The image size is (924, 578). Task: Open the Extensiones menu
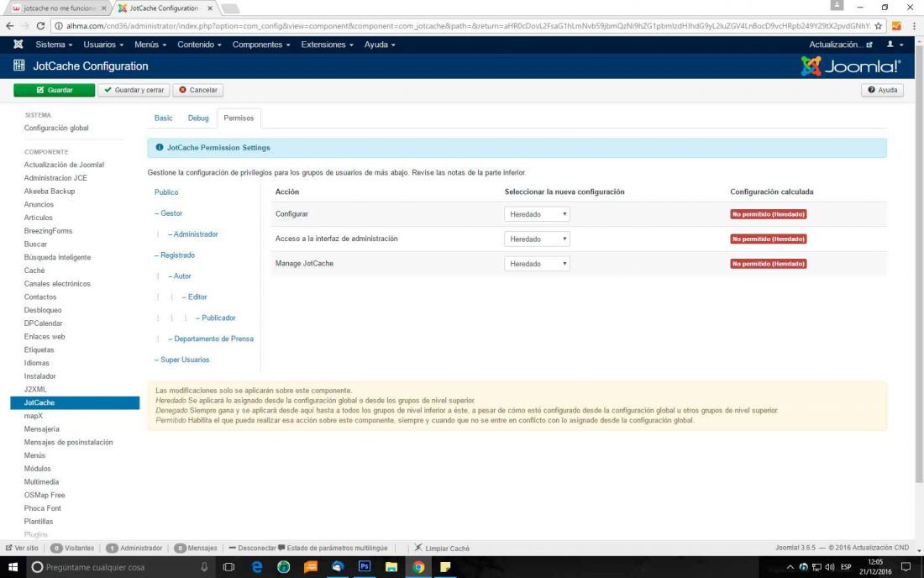[327, 45]
